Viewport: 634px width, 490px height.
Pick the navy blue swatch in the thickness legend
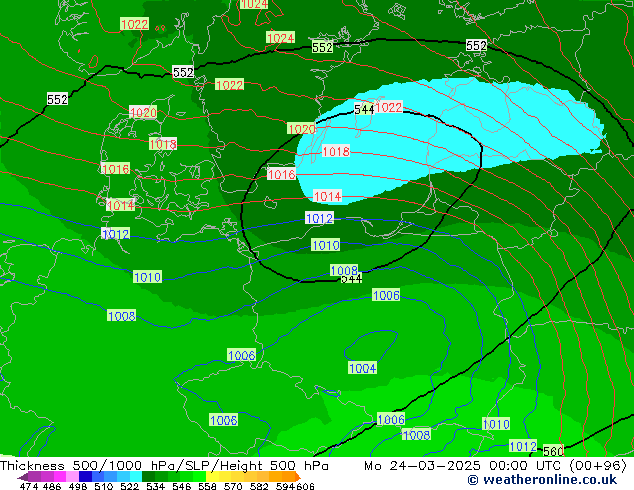pyautogui.click(x=85, y=476)
